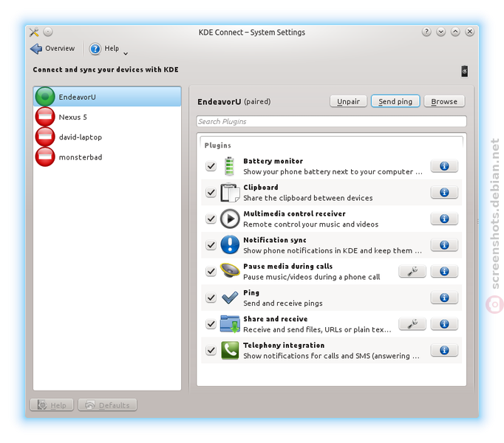The height and width of the screenshot is (443, 504).
Task: Click the Search Plugins field
Action: [x=331, y=121]
